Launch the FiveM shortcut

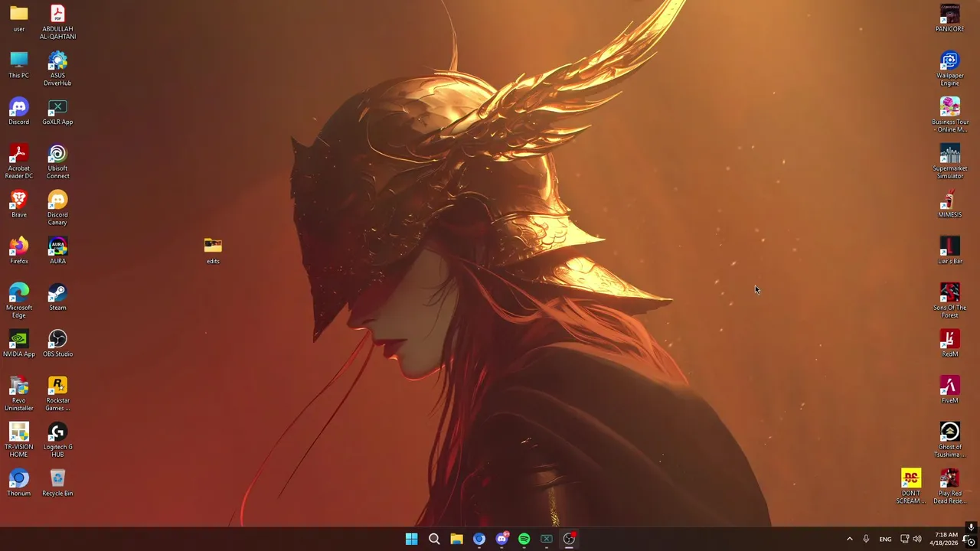[949, 390]
